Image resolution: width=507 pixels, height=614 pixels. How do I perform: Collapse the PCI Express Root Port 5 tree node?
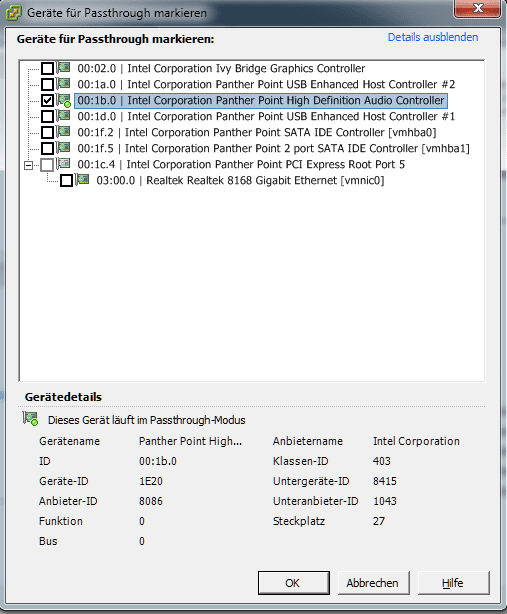pyautogui.click(x=28, y=165)
